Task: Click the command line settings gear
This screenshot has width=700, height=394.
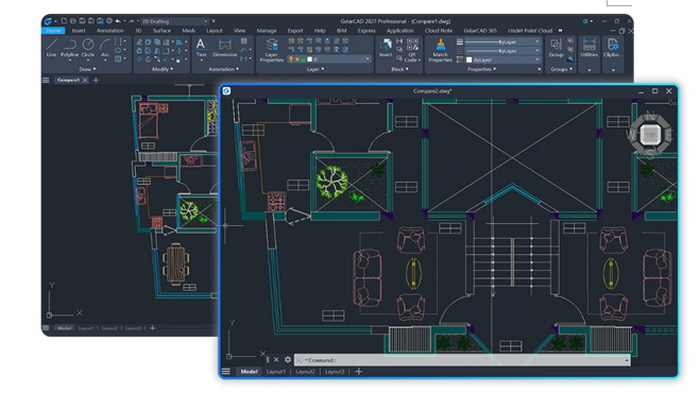Action: tap(288, 360)
